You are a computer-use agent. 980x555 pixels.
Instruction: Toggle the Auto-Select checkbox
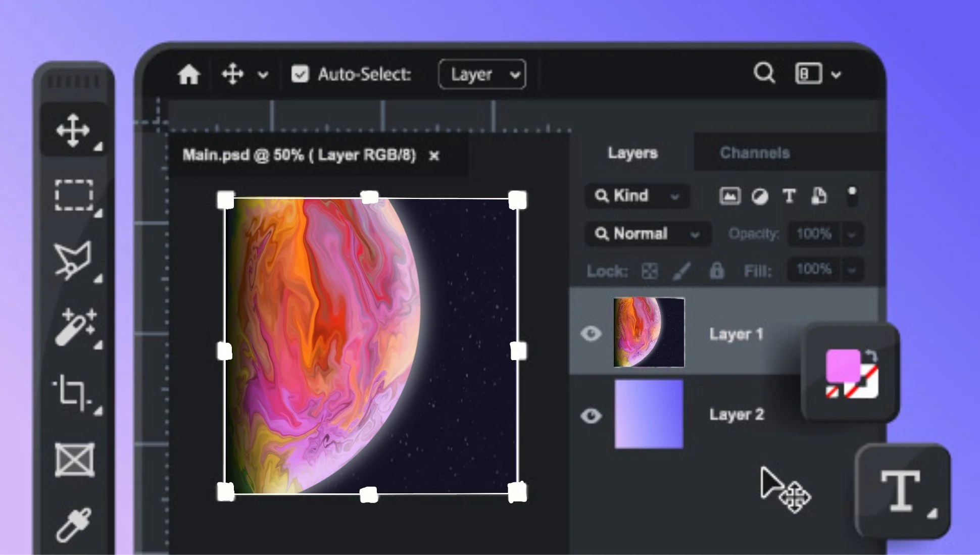pyautogui.click(x=300, y=74)
